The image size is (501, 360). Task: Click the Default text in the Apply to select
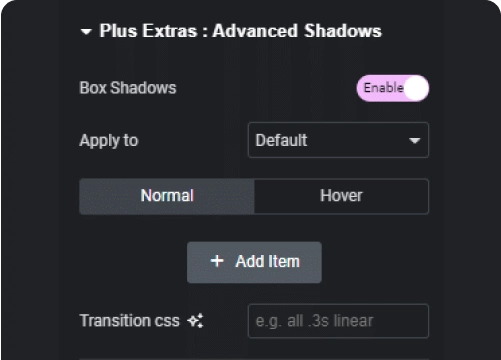pyautogui.click(x=281, y=140)
